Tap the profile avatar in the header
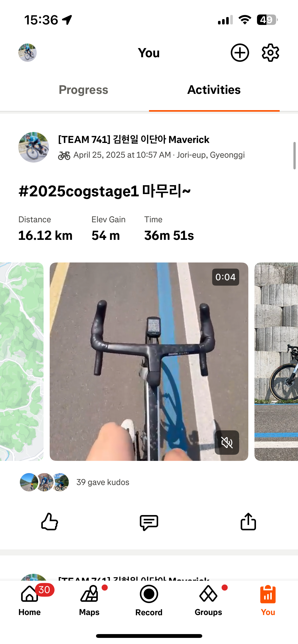The width and height of the screenshot is (298, 644). [28, 53]
